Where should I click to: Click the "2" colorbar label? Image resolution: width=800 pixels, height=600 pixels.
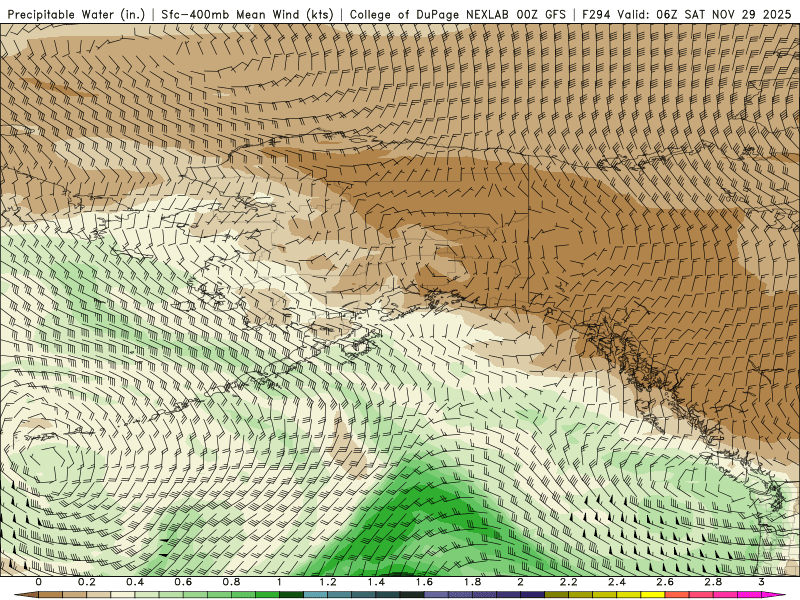pyautogui.click(x=520, y=582)
